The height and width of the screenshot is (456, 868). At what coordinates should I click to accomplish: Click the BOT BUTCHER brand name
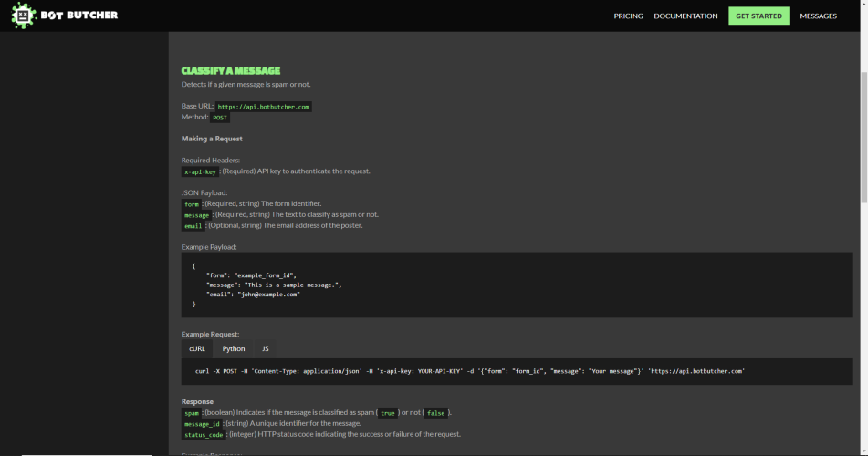(79, 16)
